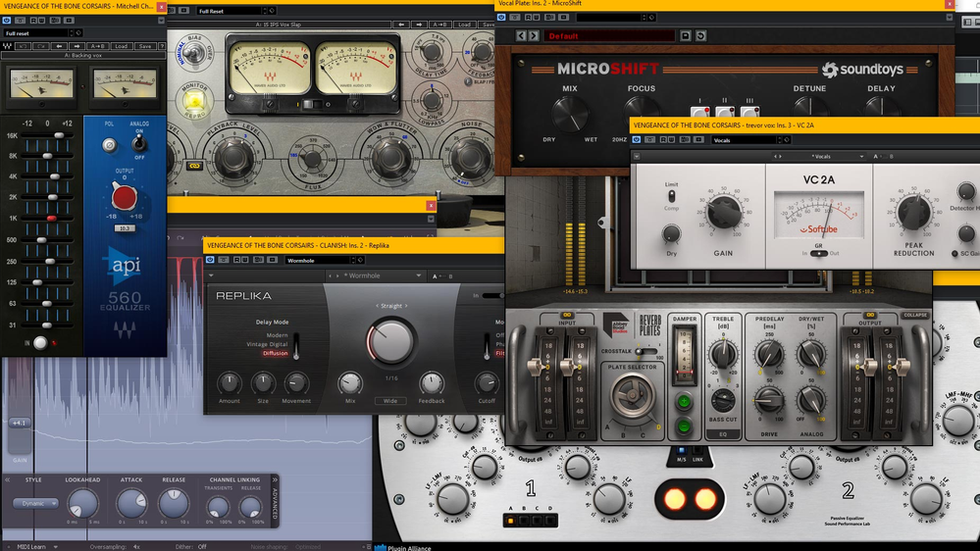
Task: Select style I button in MicroShift
Action: pyautogui.click(x=700, y=113)
